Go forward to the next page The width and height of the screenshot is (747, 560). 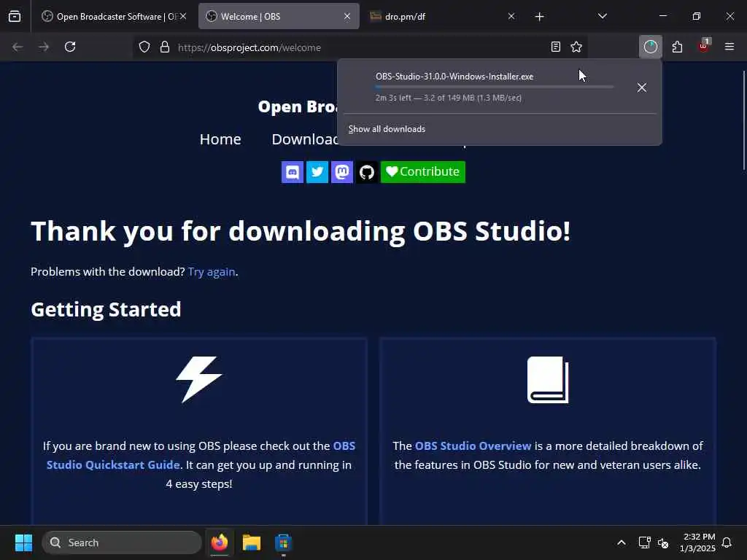(x=44, y=47)
